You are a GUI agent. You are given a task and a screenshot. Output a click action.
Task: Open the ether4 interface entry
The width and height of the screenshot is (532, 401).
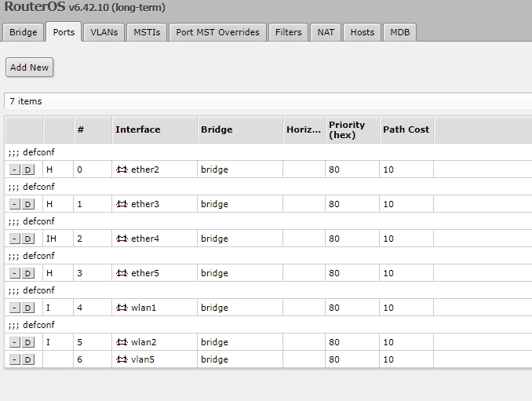pos(145,239)
